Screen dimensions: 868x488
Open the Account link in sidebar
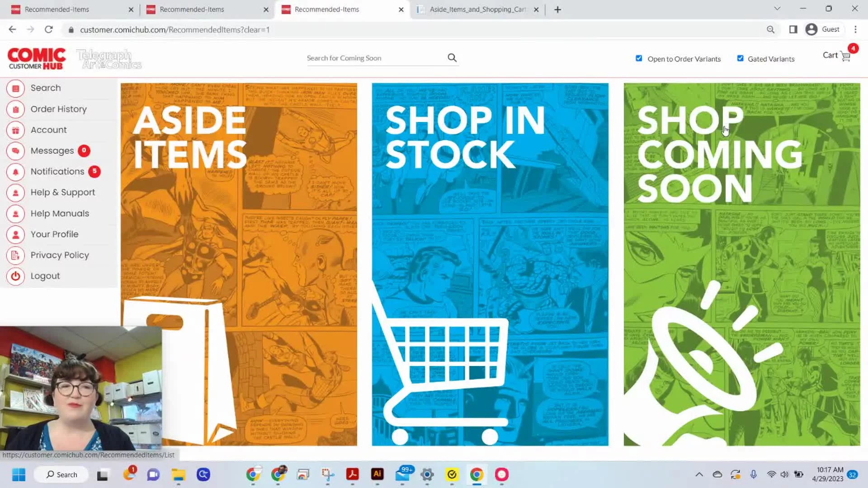pyautogui.click(x=48, y=130)
